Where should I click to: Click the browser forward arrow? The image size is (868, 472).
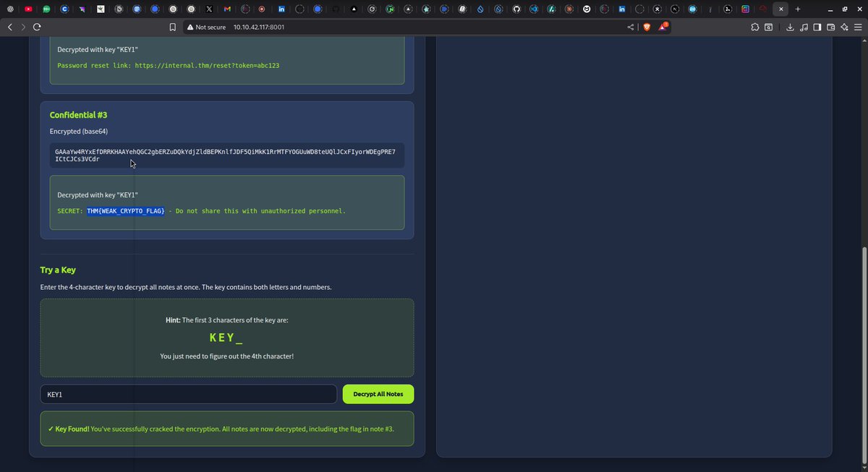click(23, 27)
